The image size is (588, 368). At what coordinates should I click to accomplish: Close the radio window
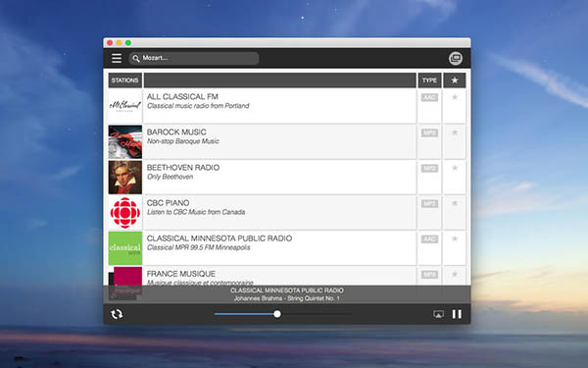[x=110, y=43]
